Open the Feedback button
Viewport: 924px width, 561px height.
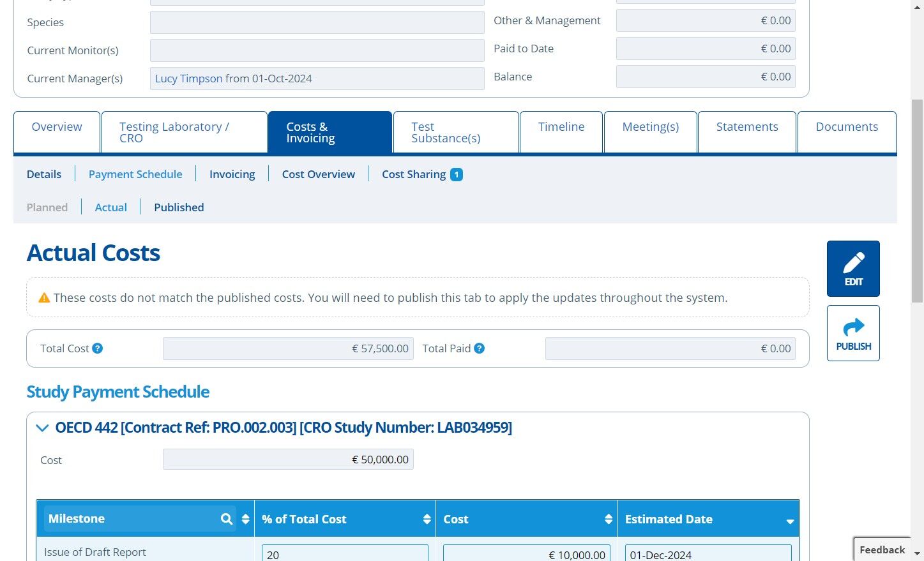coord(882,550)
